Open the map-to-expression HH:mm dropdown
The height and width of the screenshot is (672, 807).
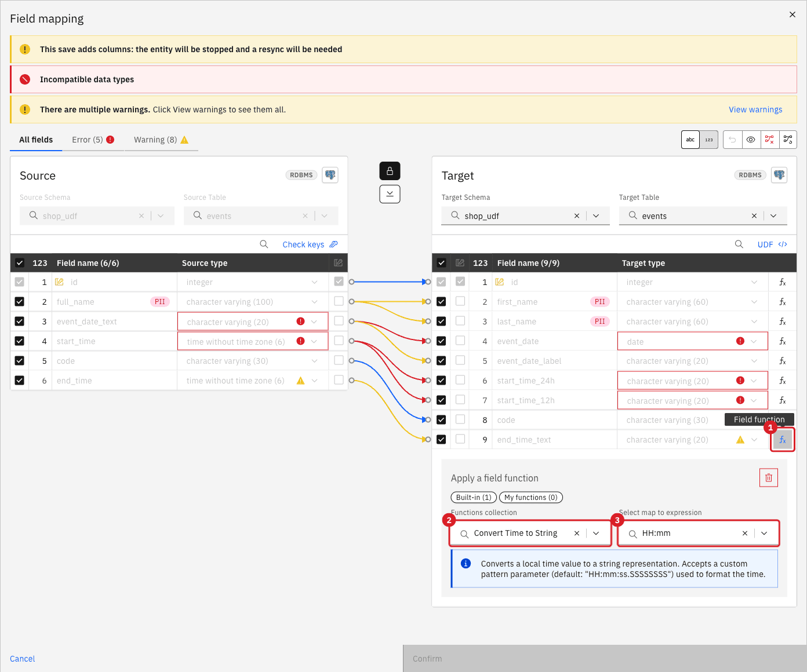(x=764, y=534)
